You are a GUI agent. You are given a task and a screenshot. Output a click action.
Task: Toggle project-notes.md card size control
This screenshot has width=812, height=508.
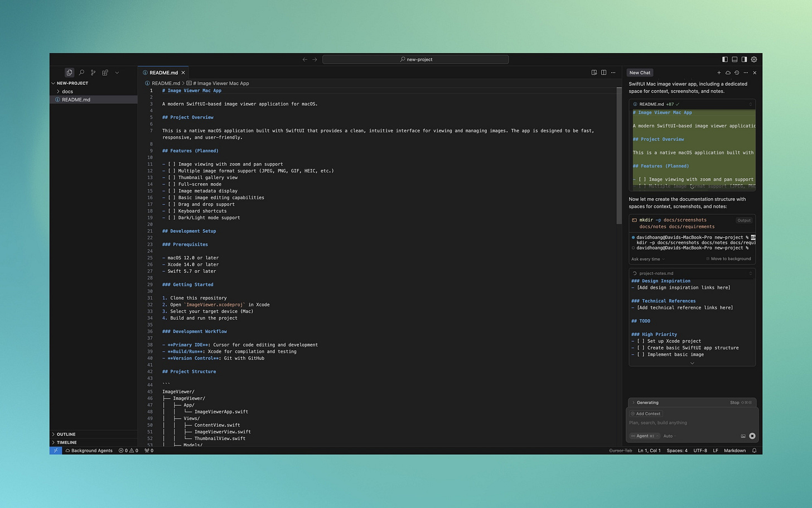(751, 274)
